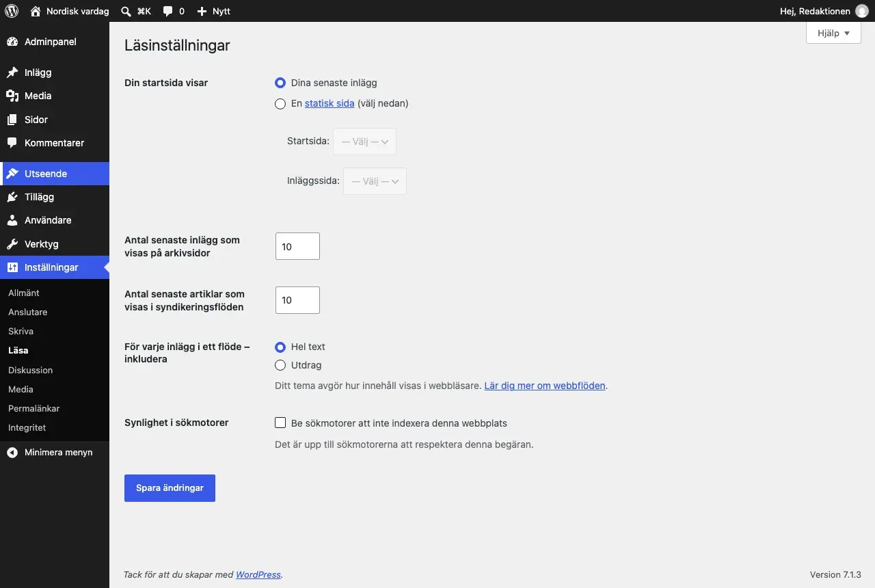Enable the search engine noindex checkbox
The image size is (875, 588).
coord(280,423)
